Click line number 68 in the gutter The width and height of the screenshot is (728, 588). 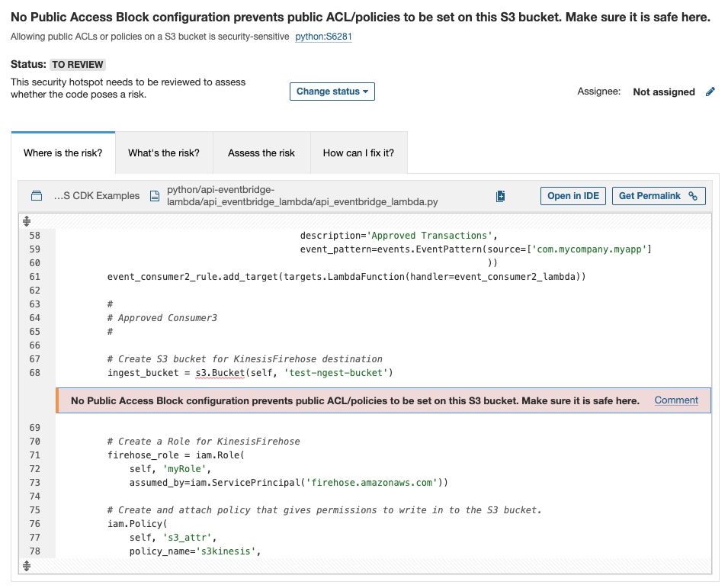35,373
